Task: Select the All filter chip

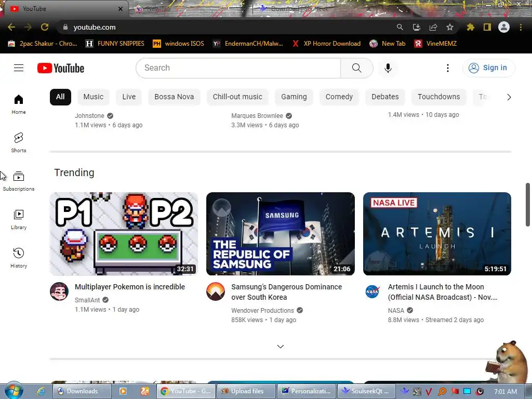Action: pos(60,97)
